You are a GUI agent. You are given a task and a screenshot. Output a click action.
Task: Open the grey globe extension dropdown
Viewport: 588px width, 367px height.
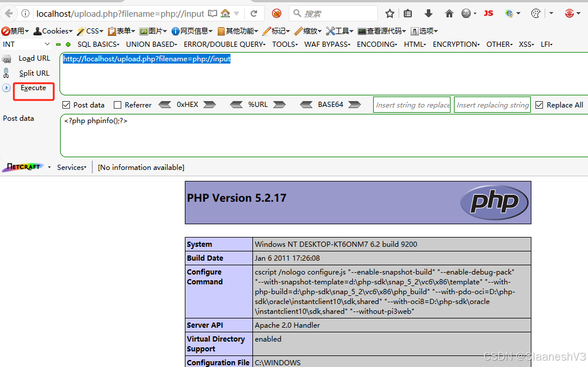(x=469, y=14)
